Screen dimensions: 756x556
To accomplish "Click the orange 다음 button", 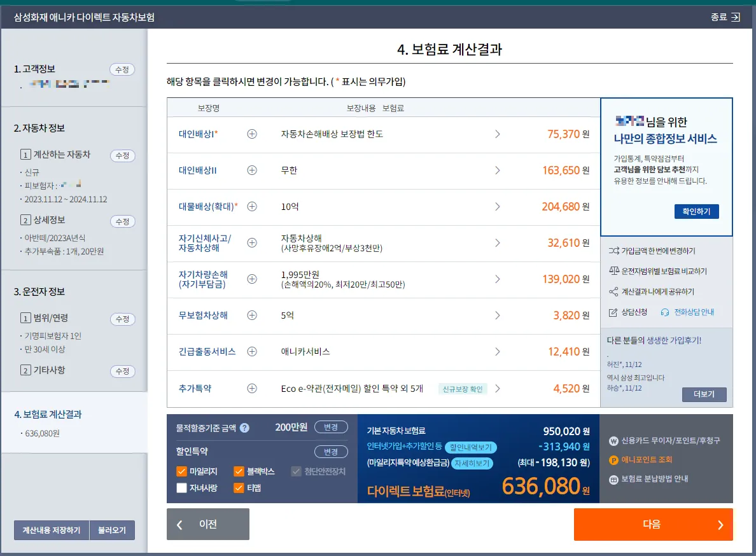I will pos(652,524).
